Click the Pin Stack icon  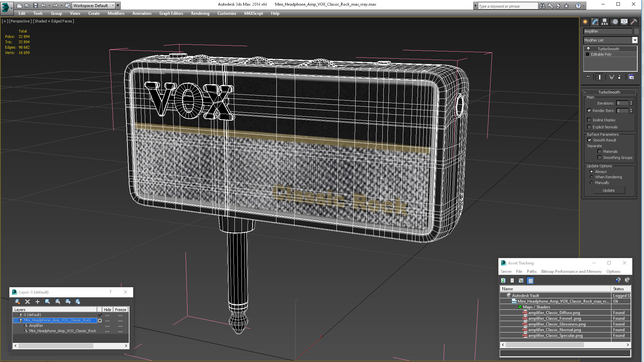pos(588,77)
